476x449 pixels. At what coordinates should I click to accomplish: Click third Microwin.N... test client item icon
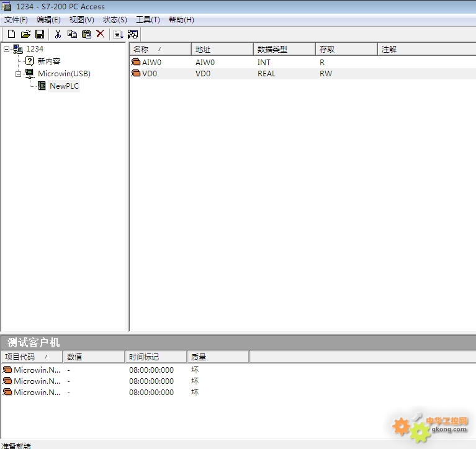(7, 392)
